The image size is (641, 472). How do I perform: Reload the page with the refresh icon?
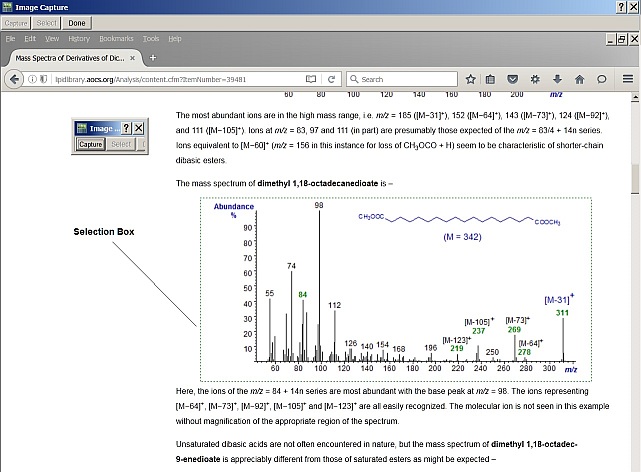332,79
